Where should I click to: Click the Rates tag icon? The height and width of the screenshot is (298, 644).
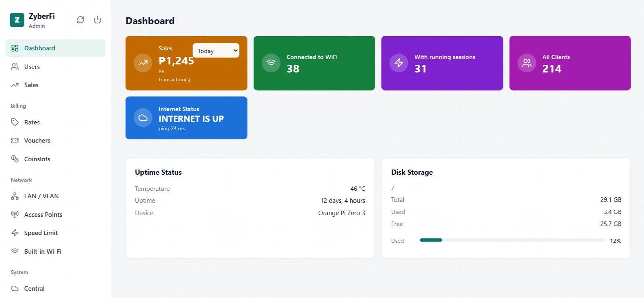(x=15, y=122)
